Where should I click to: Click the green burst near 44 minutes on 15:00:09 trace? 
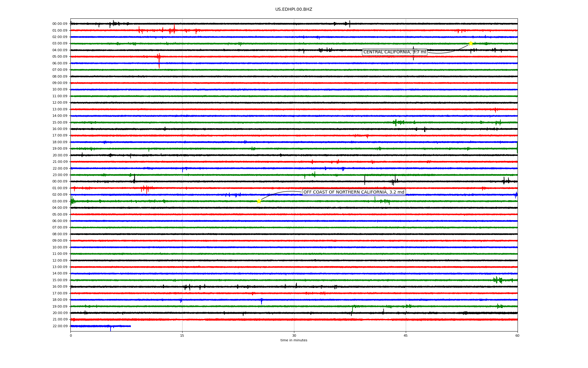point(397,122)
